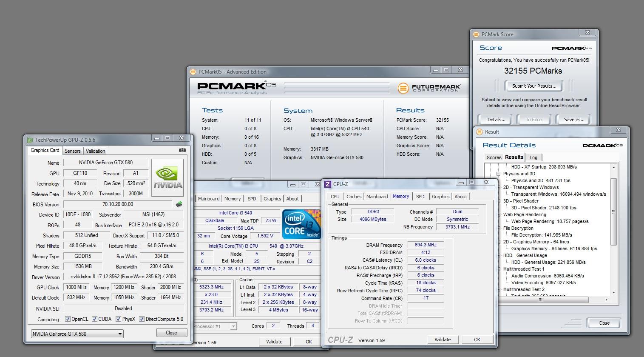Viewport: 644px width, 357px height.
Task: Click the 32155 PCMarks score text
Action: click(533, 71)
